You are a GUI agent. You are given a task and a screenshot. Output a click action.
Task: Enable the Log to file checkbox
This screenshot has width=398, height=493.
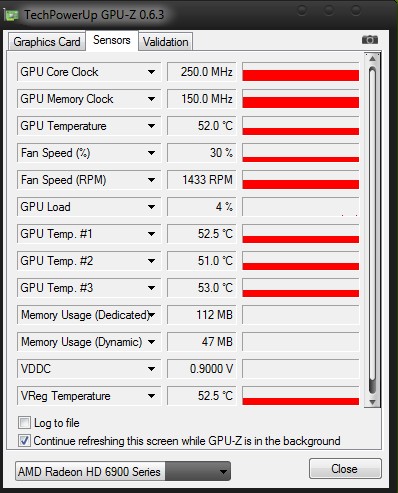(x=24, y=423)
